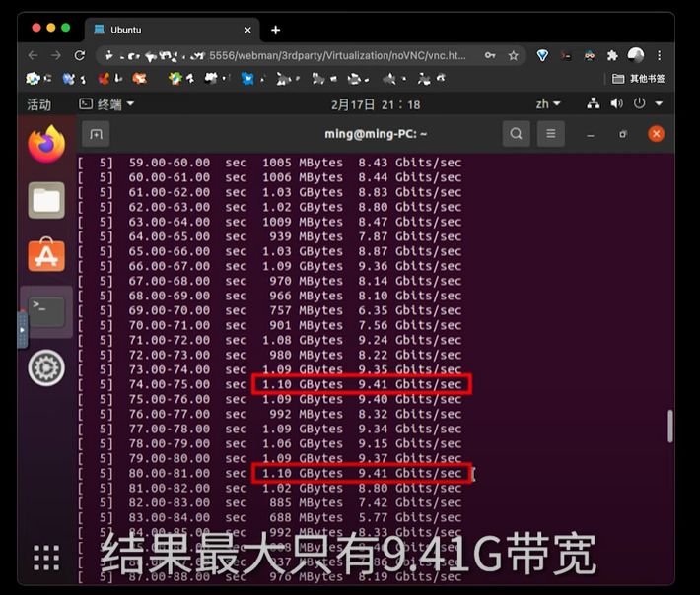The height and width of the screenshot is (595, 700).
Task: Reload the browser page
Action: [80, 55]
